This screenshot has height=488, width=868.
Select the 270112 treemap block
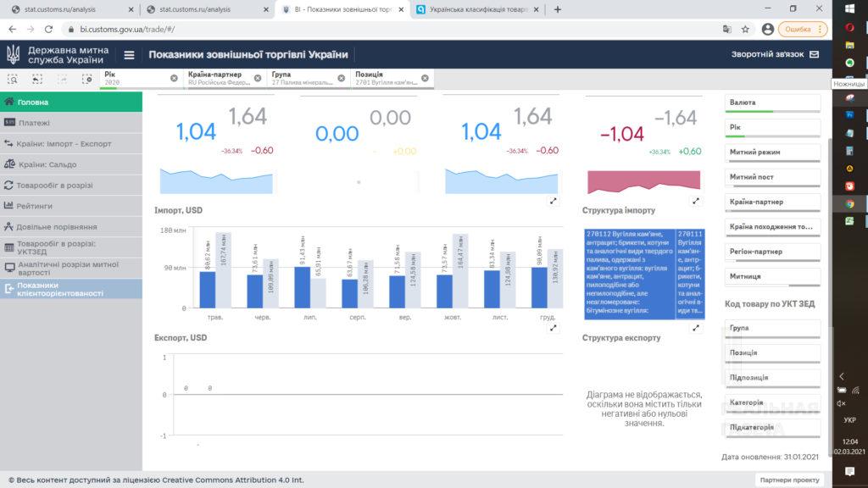click(x=628, y=273)
